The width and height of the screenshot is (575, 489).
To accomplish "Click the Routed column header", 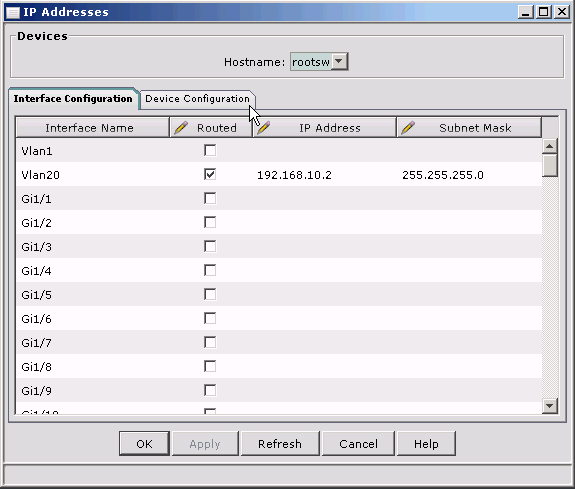I will click(x=211, y=128).
